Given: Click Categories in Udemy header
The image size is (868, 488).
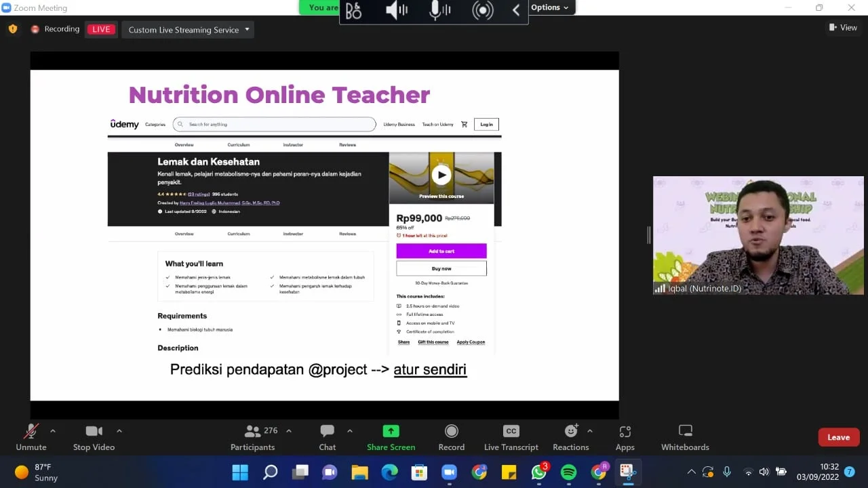Looking at the screenshot, I should (155, 125).
